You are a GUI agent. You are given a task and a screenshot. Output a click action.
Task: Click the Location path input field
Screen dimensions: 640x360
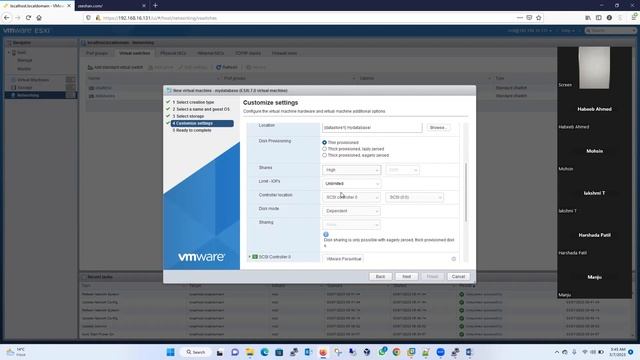pos(372,127)
